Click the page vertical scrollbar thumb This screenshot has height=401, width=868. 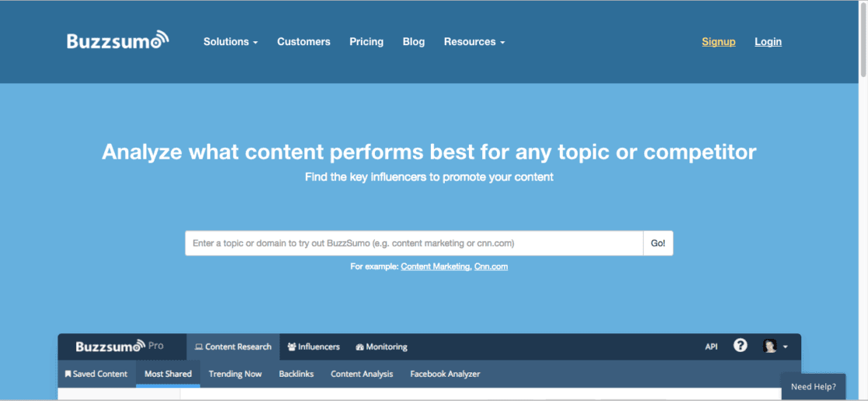(863, 39)
